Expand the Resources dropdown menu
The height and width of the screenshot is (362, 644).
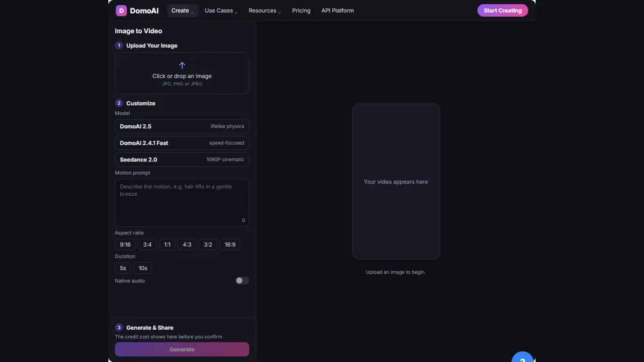(x=265, y=11)
